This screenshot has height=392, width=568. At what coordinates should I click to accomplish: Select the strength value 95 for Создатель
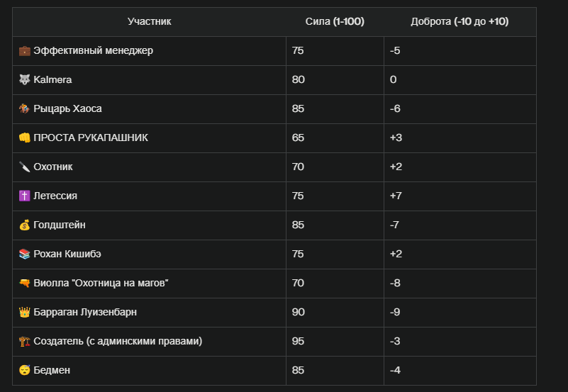coord(298,341)
